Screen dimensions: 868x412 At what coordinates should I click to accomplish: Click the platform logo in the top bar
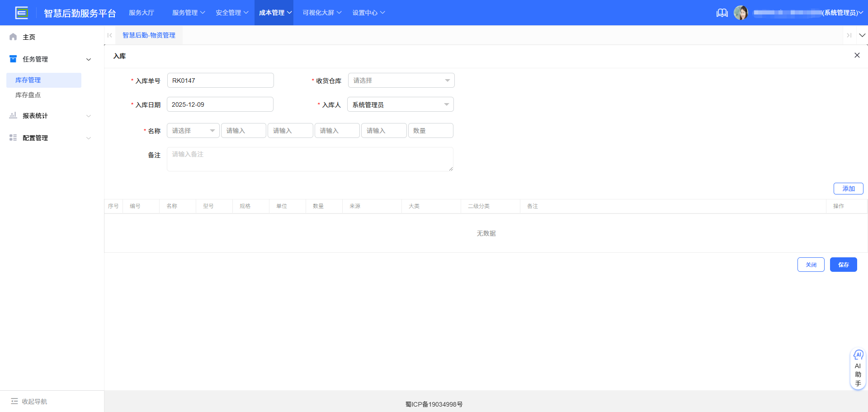(x=21, y=12)
